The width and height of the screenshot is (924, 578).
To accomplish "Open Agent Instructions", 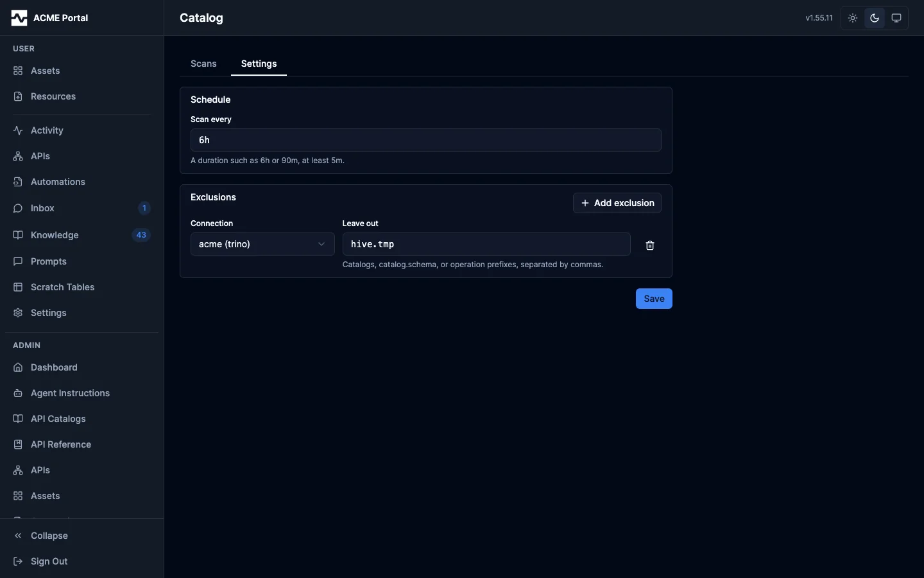I will [x=81, y=393].
